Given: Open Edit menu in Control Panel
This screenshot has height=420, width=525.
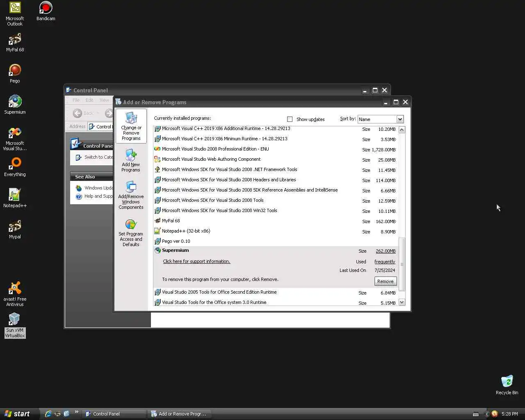Looking at the screenshot, I should (x=89, y=100).
